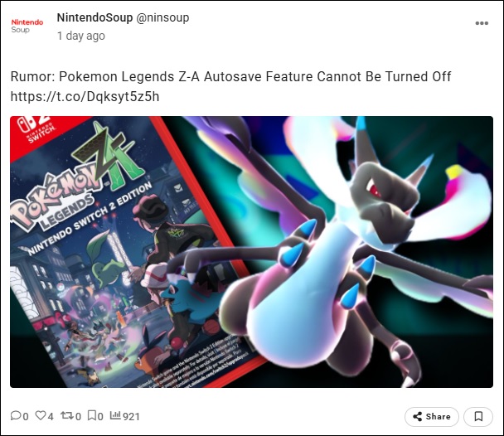Click the post headline text about Autosave
The height and width of the screenshot is (436, 504).
(x=230, y=77)
